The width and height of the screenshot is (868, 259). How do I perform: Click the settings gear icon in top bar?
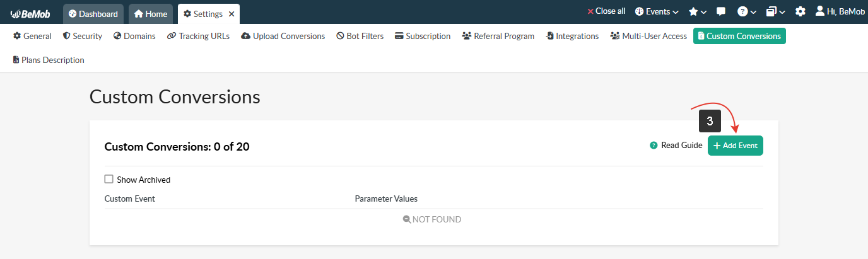pyautogui.click(x=801, y=11)
